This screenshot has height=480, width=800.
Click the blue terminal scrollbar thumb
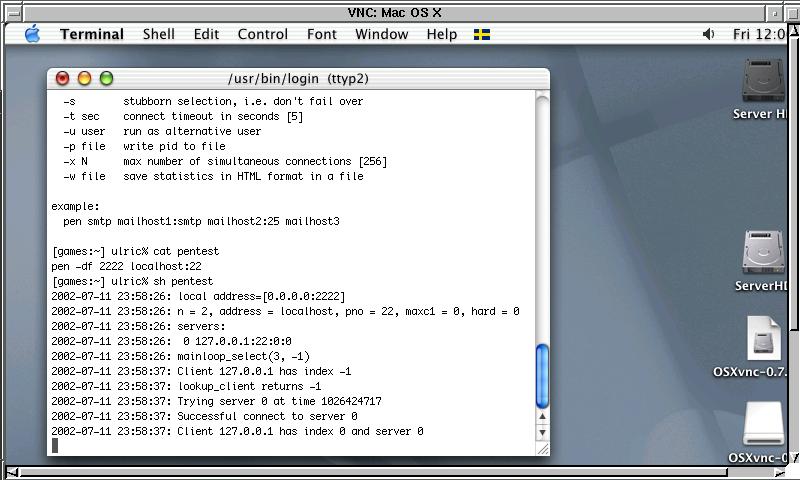click(542, 376)
